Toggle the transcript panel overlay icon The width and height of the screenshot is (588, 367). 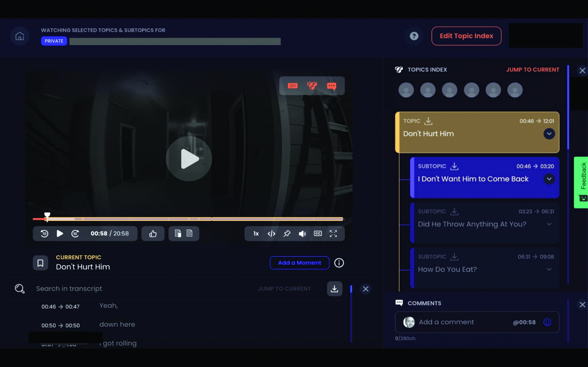[293, 86]
